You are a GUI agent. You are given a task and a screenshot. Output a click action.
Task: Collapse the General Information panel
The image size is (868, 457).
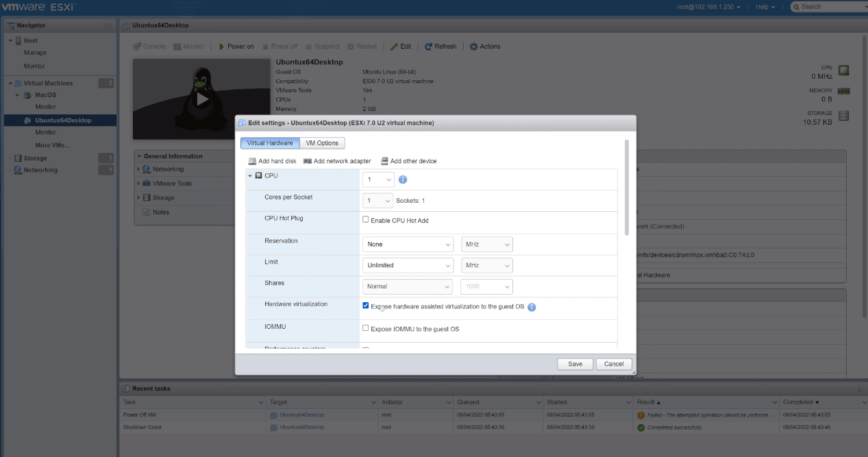tap(139, 156)
